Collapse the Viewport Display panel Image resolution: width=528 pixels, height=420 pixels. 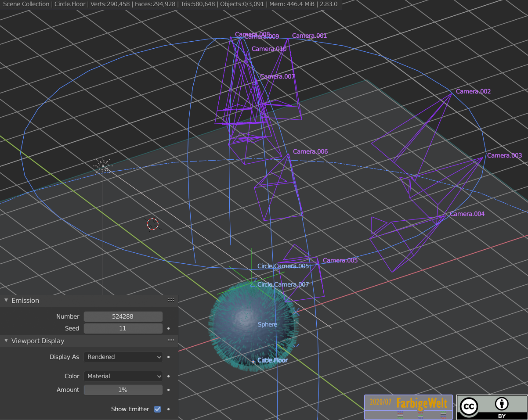tap(6, 341)
